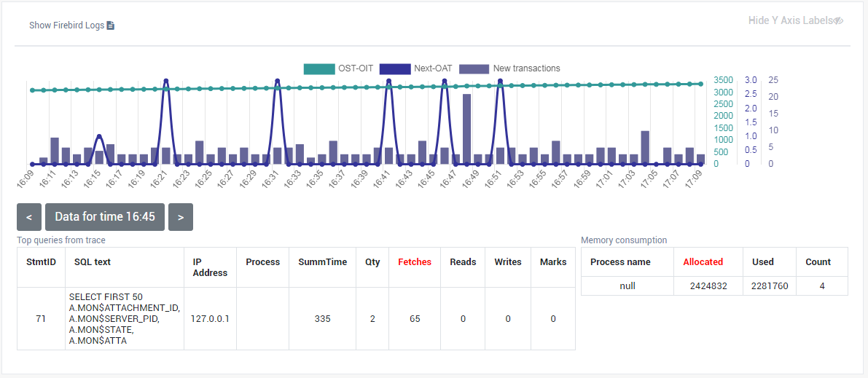Click the 17:09 x-axis time label
The width and height of the screenshot is (868, 378).
tap(694, 180)
